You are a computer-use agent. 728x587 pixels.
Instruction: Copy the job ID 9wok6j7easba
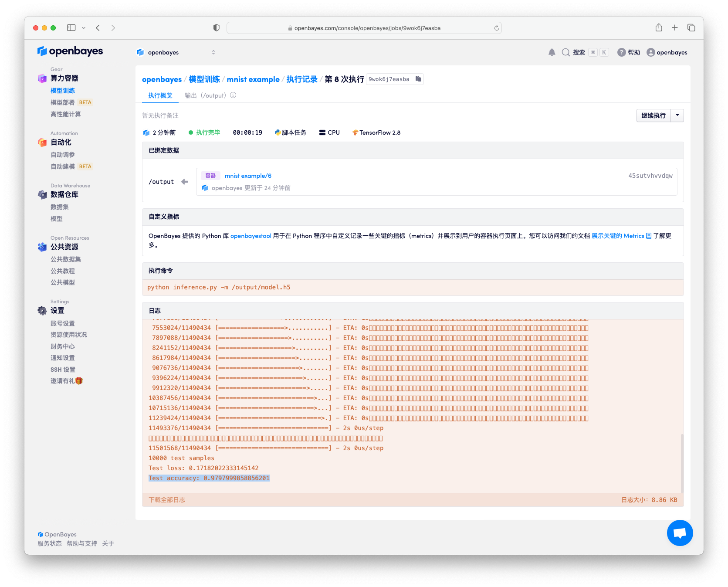click(x=418, y=79)
